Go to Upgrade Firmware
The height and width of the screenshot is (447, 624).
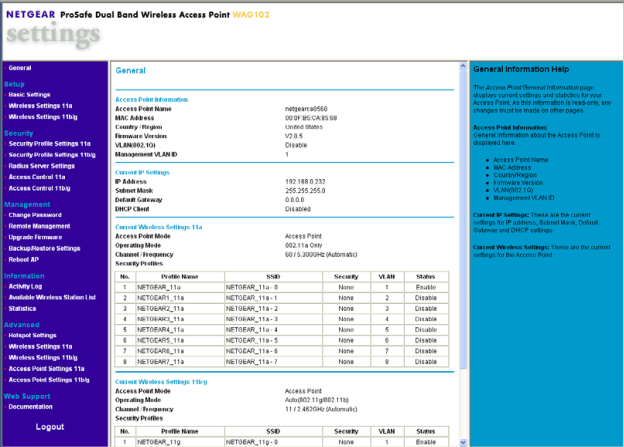(35, 237)
